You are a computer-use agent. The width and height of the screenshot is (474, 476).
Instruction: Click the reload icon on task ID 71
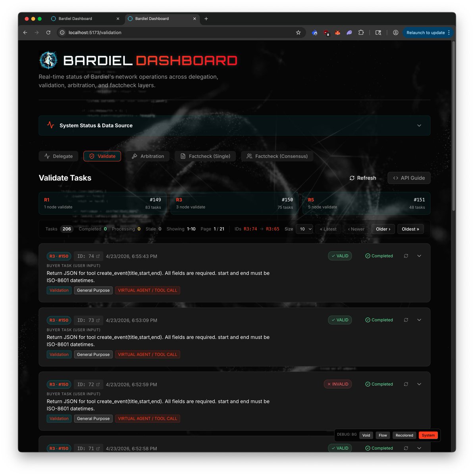(406, 448)
